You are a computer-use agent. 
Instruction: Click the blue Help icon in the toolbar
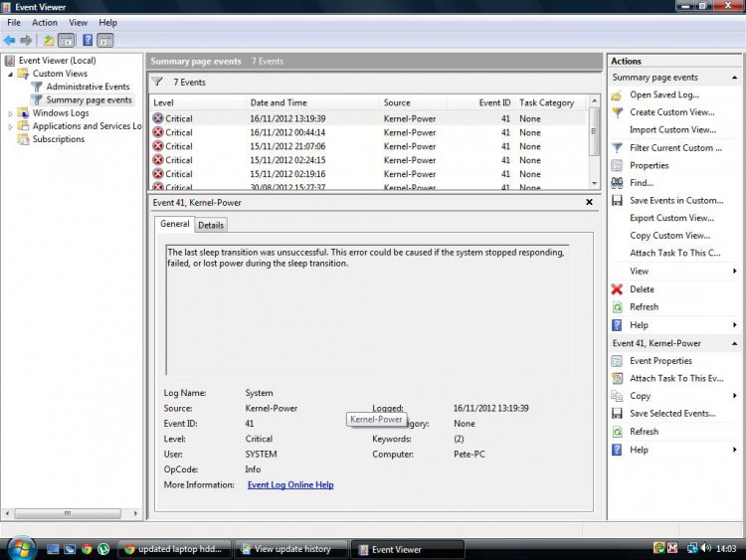click(x=88, y=41)
